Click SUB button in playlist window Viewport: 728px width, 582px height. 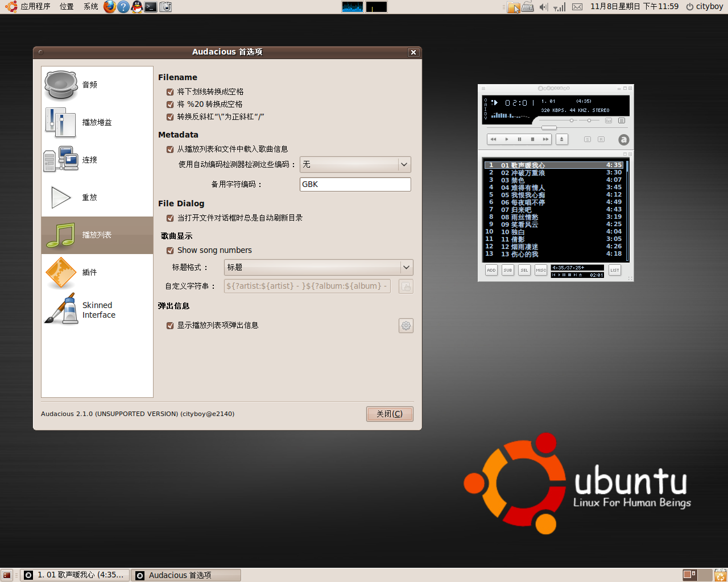click(508, 270)
